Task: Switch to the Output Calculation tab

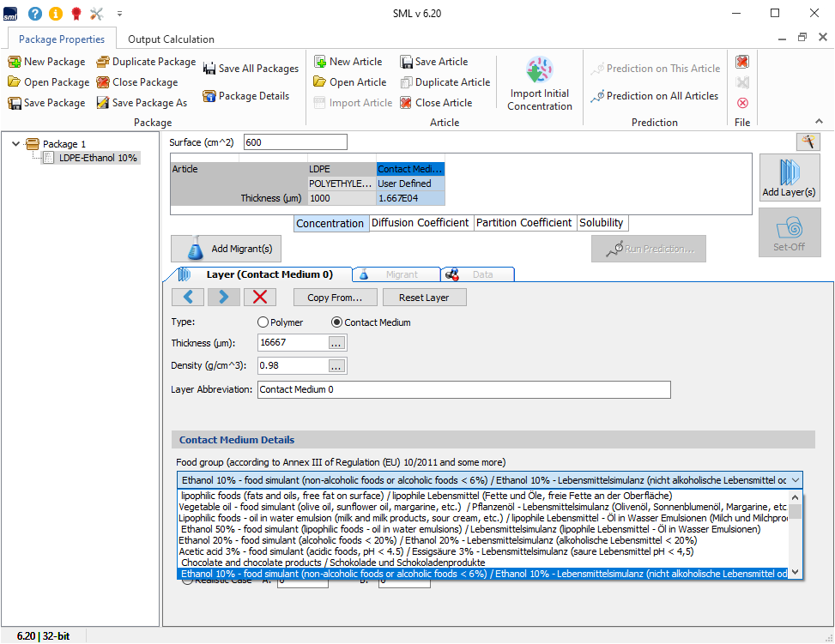Action: pos(171,39)
